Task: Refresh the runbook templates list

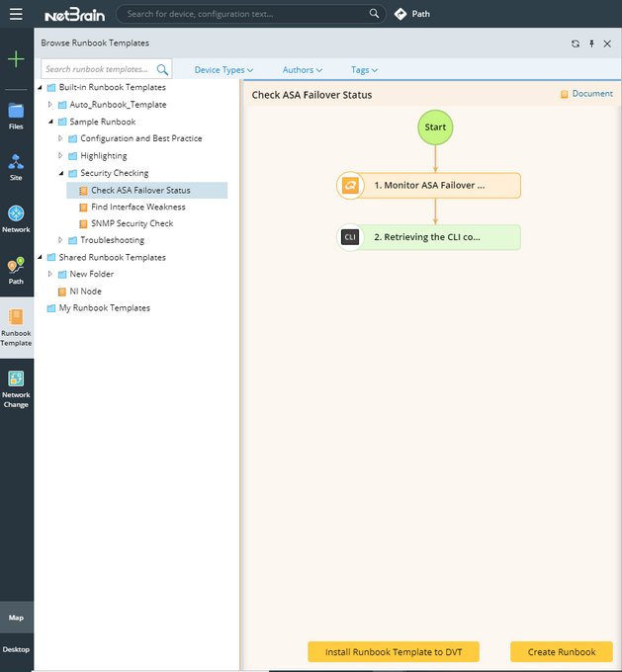Action: [x=576, y=43]
